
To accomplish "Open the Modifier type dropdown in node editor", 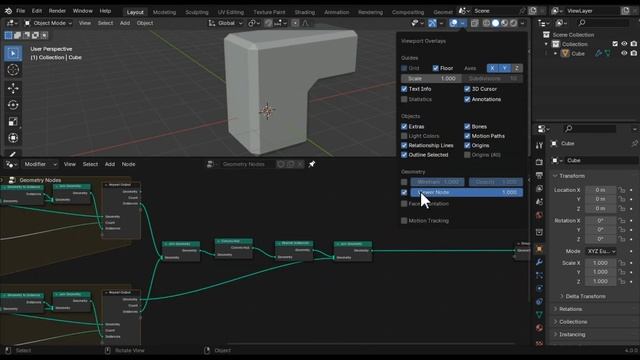I will coord(40,164).
